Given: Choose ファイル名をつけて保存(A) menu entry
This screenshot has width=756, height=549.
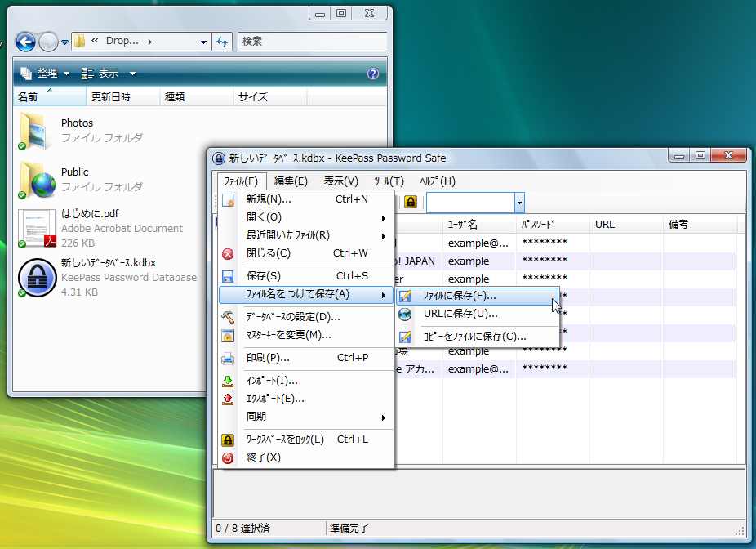Looking at the screenshot, I should (306, 294).
